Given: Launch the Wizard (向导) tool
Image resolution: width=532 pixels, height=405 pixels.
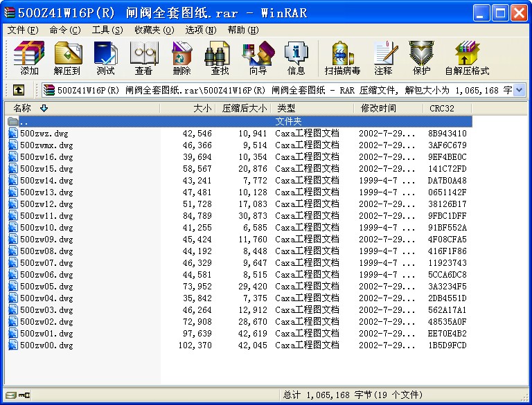Looking at the screenshot, I should coord(258,57).
